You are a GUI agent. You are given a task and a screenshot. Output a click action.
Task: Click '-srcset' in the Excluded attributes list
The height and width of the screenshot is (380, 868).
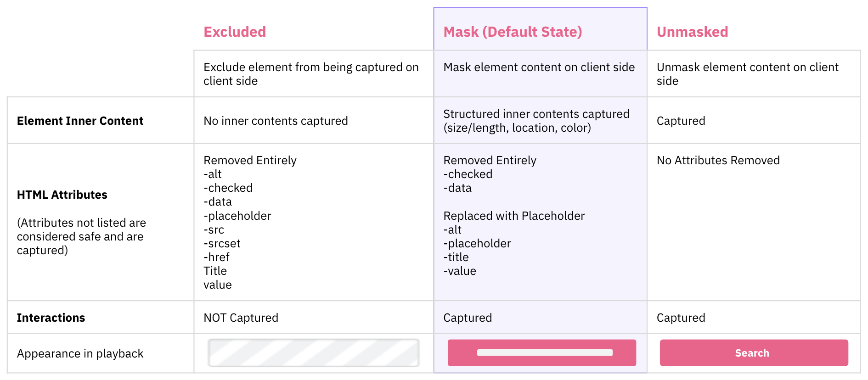click(x=222, y=243)
